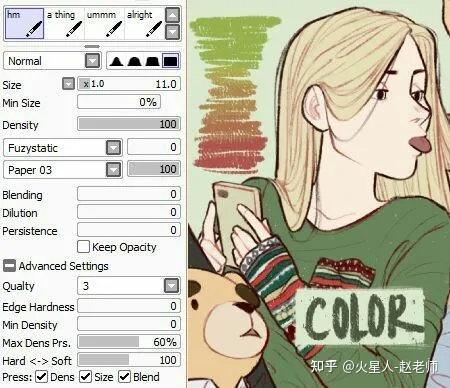Adjust the Min Size slider
This screenshot has height=388, width=450.
point(119,102)
